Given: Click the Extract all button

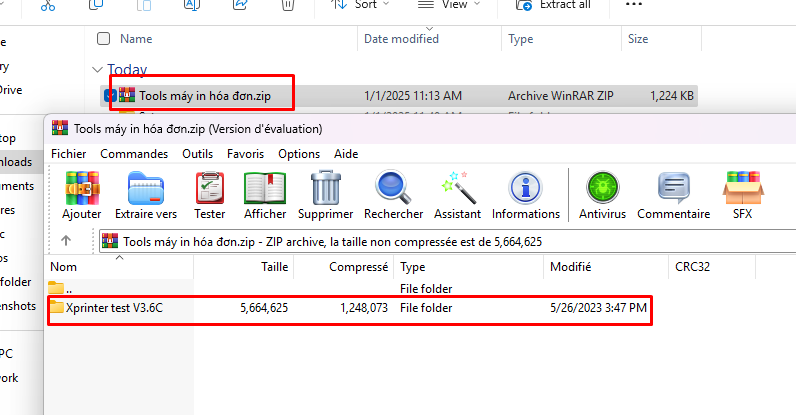Looking at the screenshot, I should [x=554, y=5].
